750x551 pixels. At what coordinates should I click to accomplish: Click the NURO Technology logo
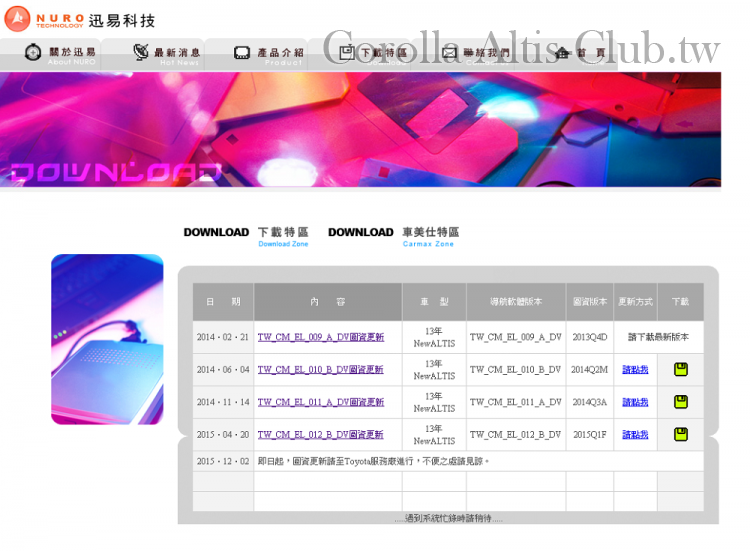tap(79, 19)
